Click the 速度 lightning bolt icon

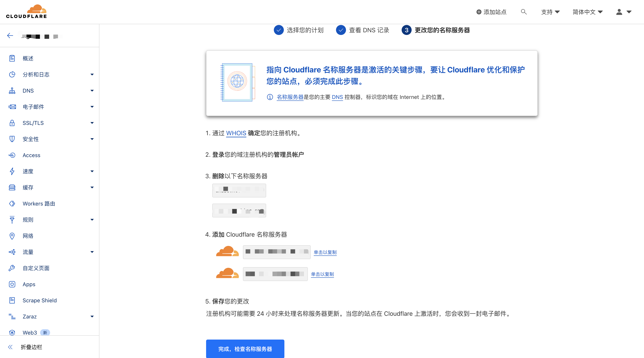pos(12,171)
